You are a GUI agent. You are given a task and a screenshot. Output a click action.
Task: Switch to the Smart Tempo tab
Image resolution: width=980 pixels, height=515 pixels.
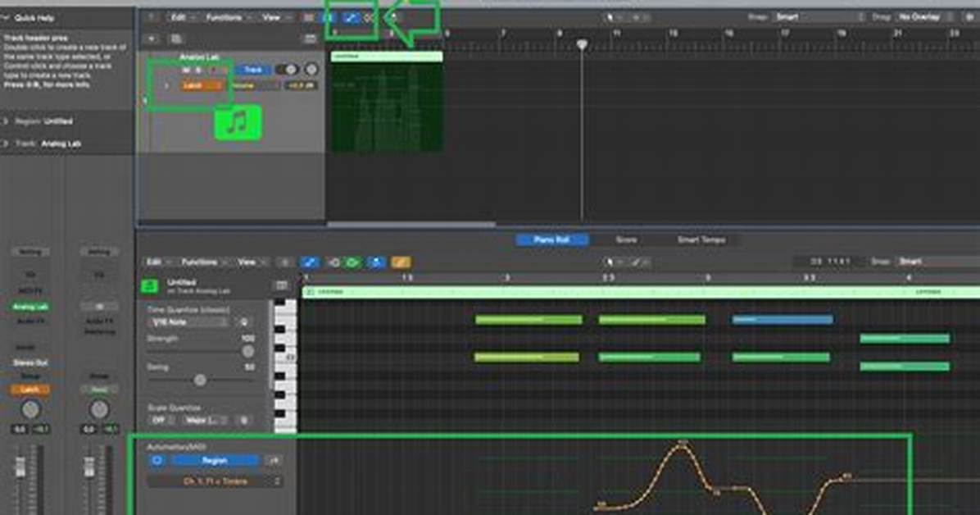coord(701,239)
